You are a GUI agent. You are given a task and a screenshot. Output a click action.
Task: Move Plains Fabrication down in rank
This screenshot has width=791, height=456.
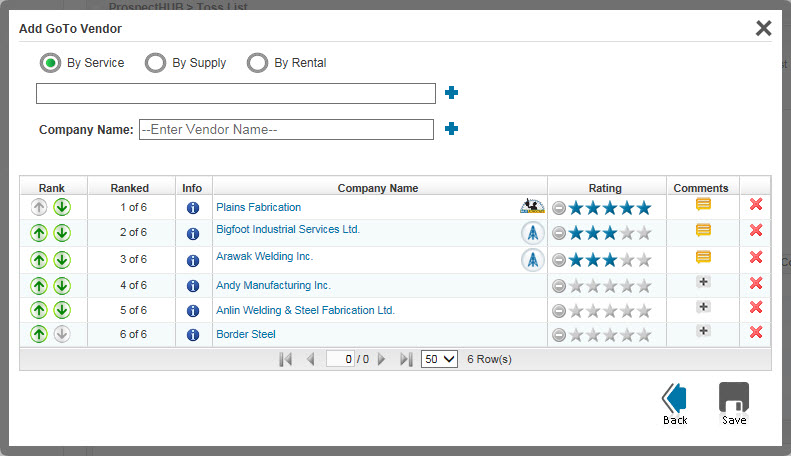[62, 207]
